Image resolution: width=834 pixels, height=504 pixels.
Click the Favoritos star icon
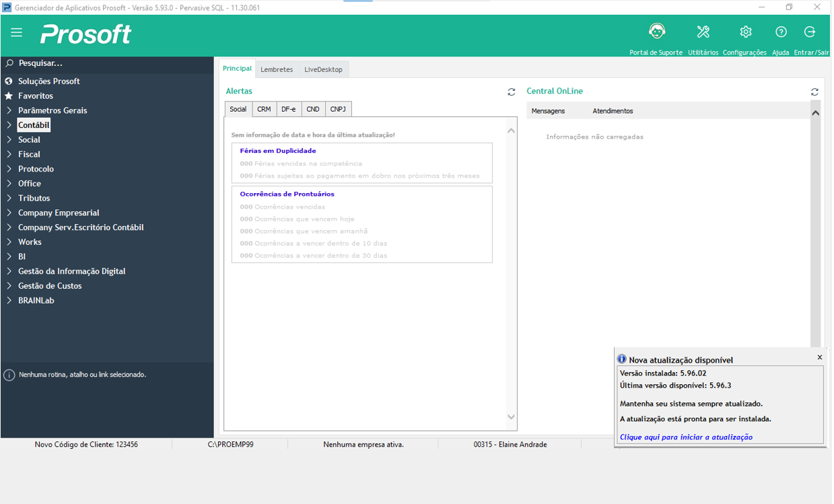click(9, 96)
